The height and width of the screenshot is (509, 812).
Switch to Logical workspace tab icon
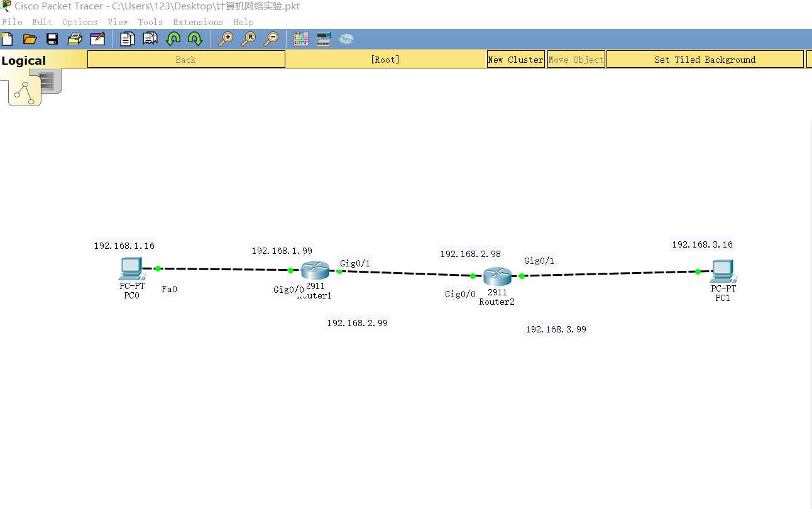[x=25, y=93]
